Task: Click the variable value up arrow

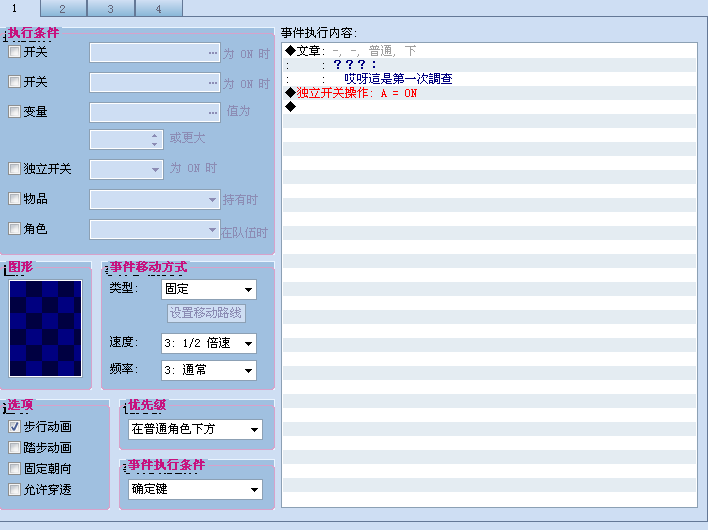Action: pyautogui.click(x=154, y=135)
